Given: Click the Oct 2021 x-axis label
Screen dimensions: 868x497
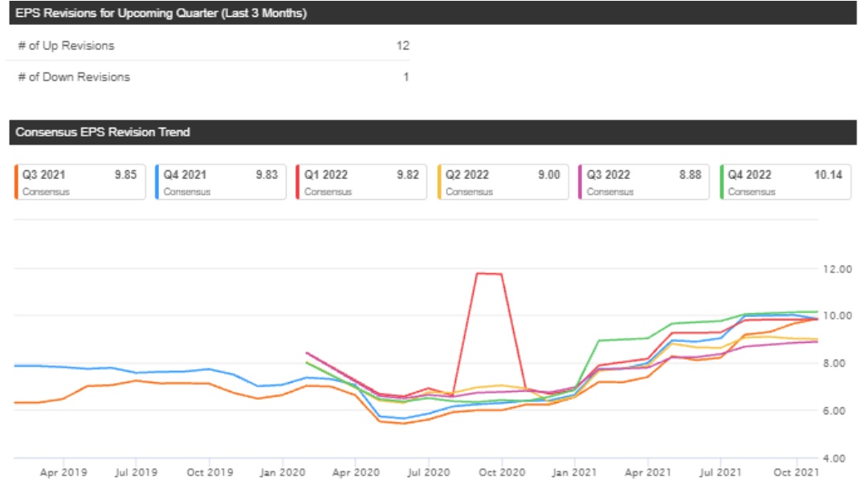Looking at the screenshot, I should point(796,473).
